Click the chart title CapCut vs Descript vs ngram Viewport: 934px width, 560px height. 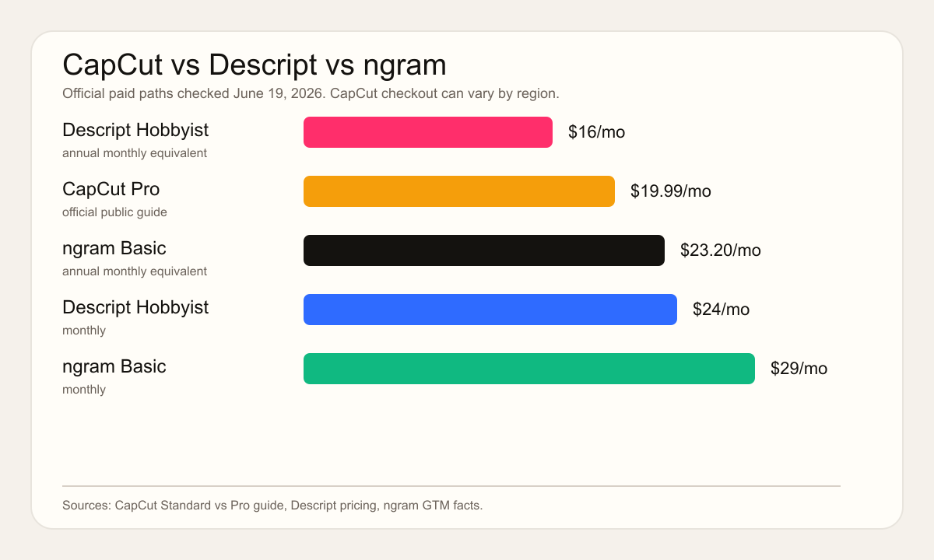click(255, 65)
